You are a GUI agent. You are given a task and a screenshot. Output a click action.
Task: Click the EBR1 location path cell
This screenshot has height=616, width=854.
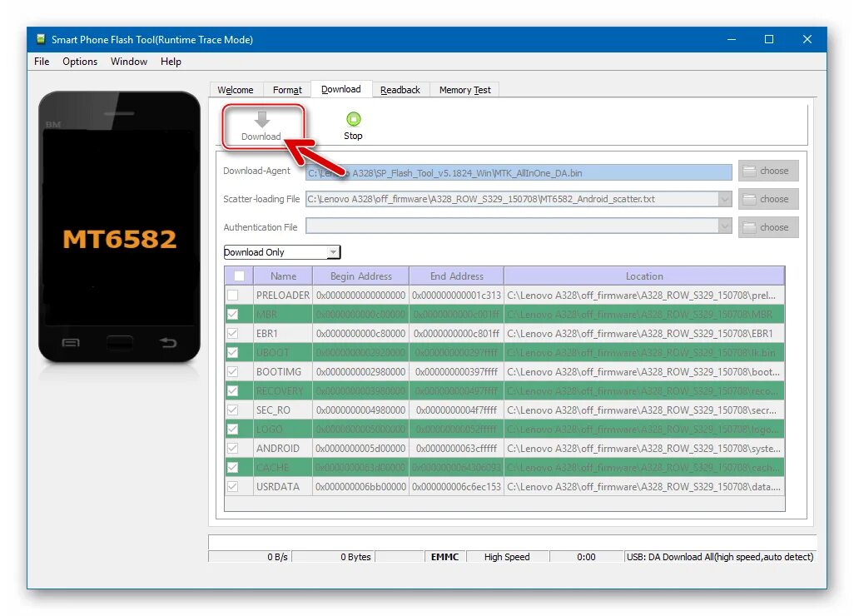point(644,333)
